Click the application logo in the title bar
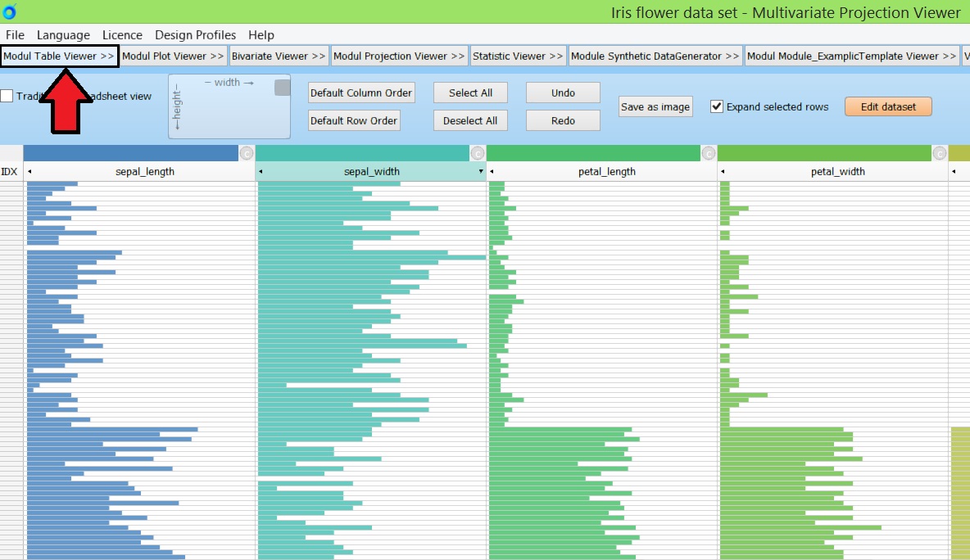 tap(9, 11)
